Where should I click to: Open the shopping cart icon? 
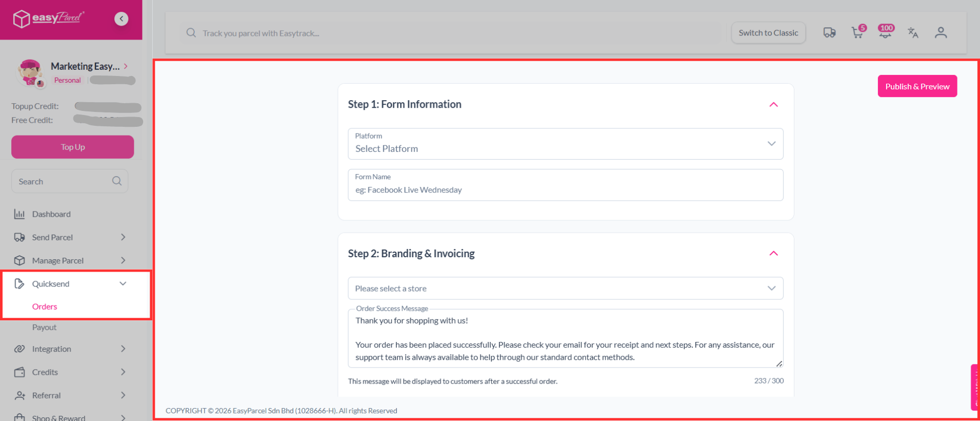coord(857,33)
